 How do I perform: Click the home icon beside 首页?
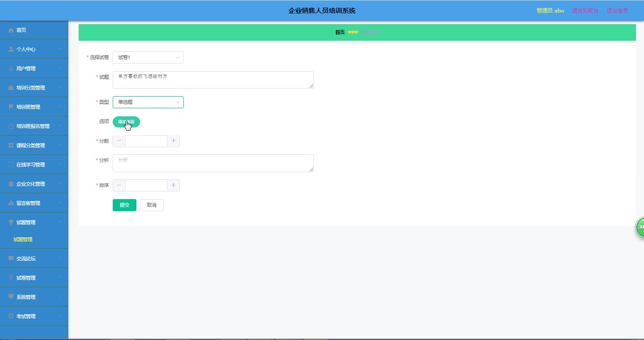11,30
